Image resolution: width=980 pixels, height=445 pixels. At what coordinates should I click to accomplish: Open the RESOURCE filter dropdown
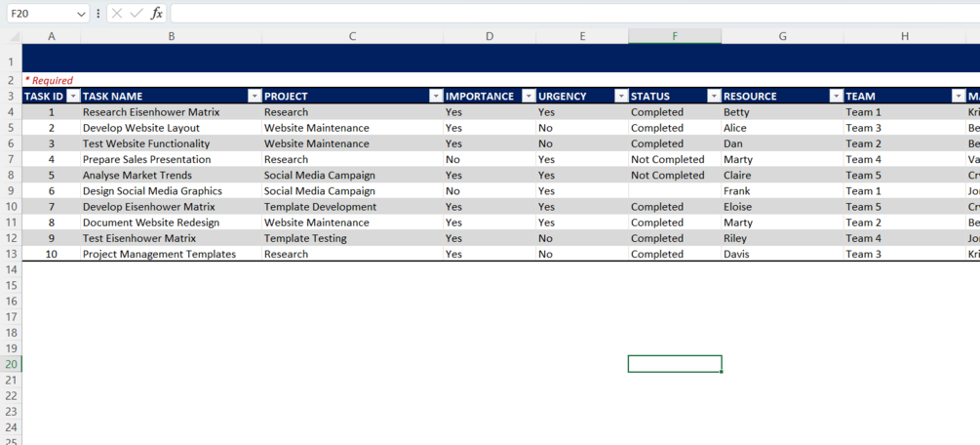point(836,97)
